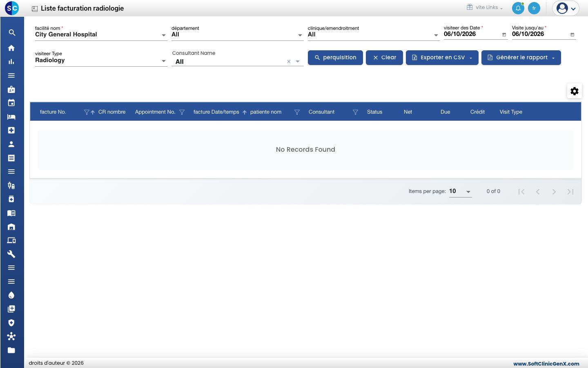Open the notification bell icon
The width and height of the screenshot is (588, 368).
click(518, 8)
